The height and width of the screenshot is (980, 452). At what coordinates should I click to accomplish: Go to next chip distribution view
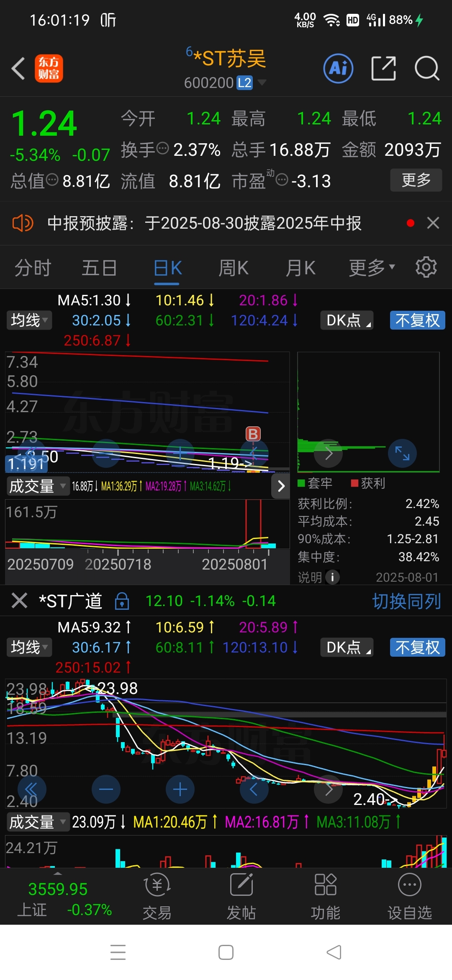point(329,453)
